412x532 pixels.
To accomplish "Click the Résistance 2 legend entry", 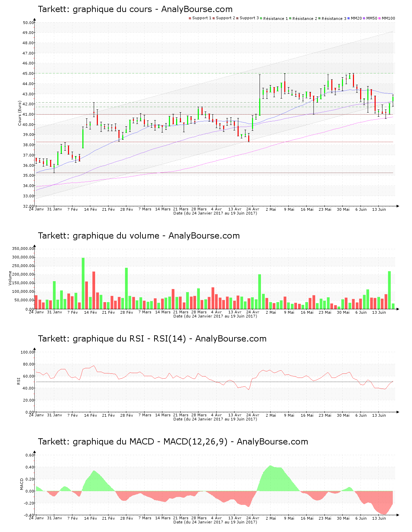I will pos(303,19).
